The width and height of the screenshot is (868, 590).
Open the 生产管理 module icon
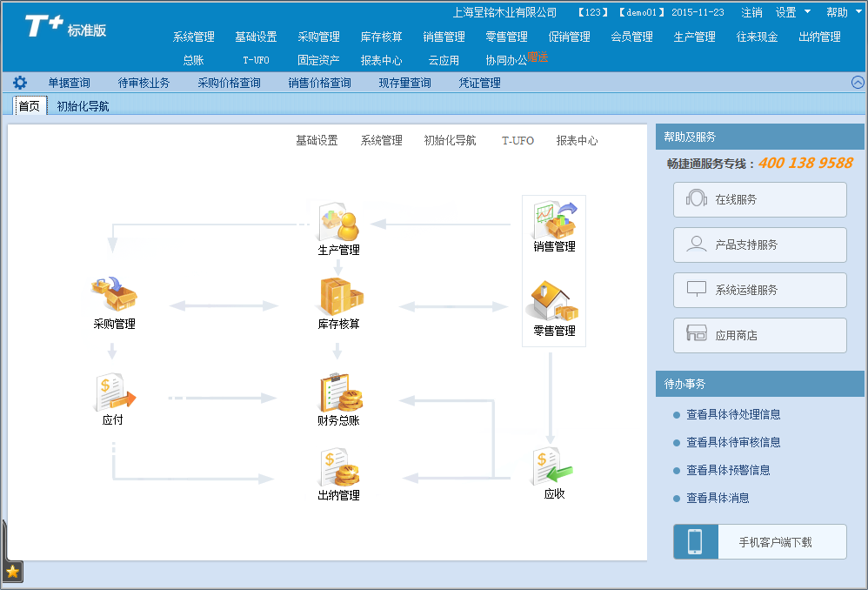(338, 222)
